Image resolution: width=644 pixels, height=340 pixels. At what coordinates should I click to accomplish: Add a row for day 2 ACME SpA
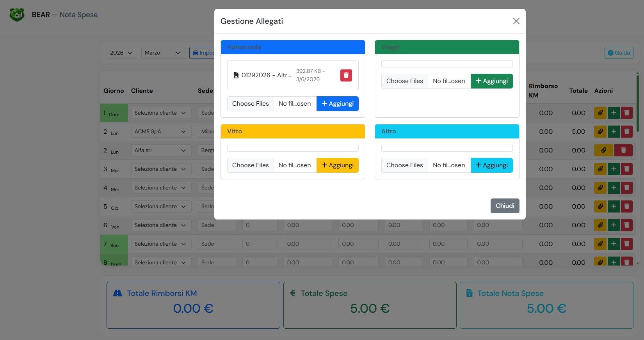tap(613, 132)
